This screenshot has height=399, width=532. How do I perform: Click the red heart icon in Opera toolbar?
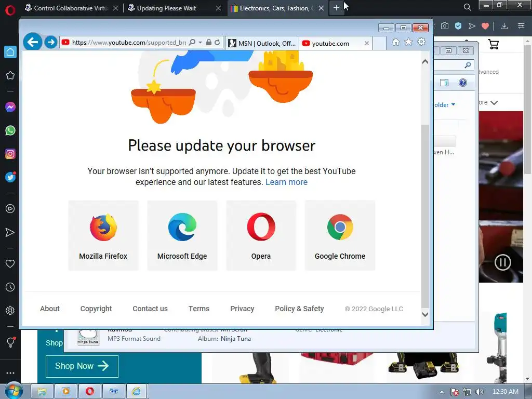pyautogui.click(x=485, y=26)
